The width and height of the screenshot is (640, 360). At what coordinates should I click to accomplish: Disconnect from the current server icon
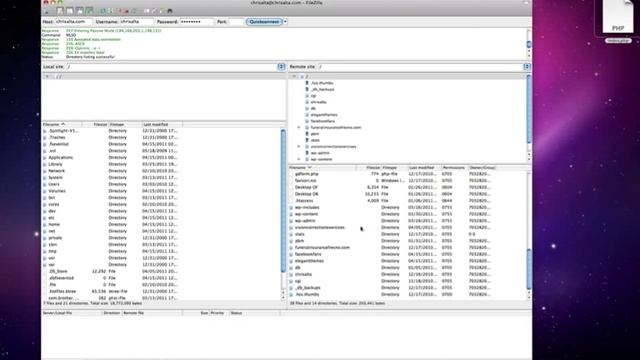tap(126, 11)
